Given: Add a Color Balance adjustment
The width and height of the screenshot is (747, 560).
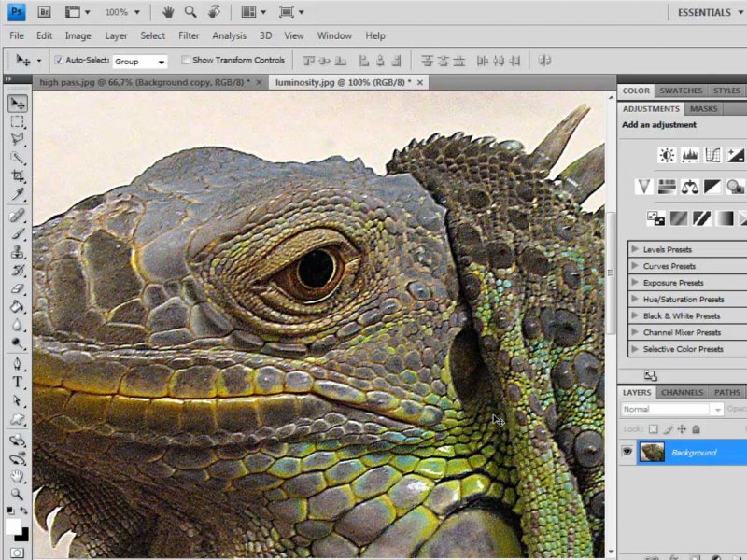Looking at the screenshot, I should 690,187.
